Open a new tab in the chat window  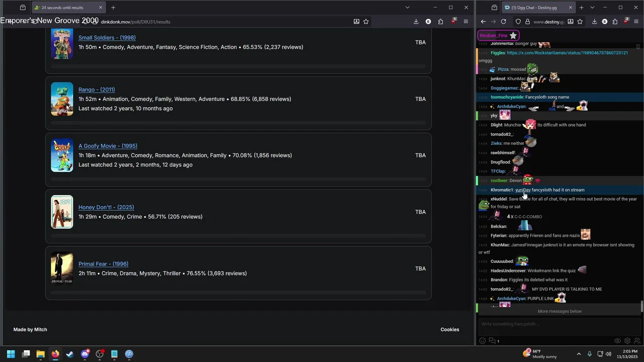[582, 8]
